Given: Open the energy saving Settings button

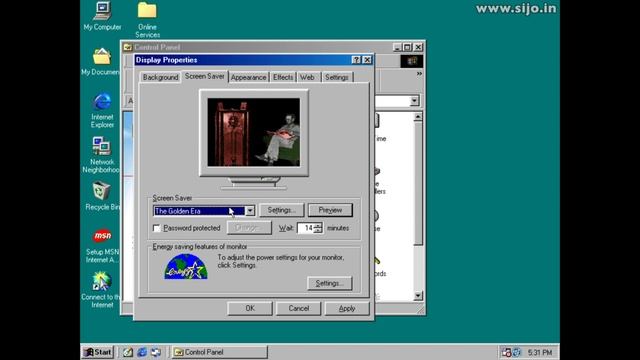Looking at the screenshot, I should click(x=329, y=283).
